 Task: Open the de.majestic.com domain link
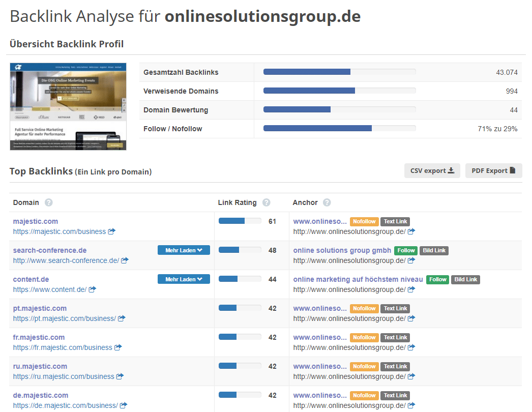click(x=41, y=395)
